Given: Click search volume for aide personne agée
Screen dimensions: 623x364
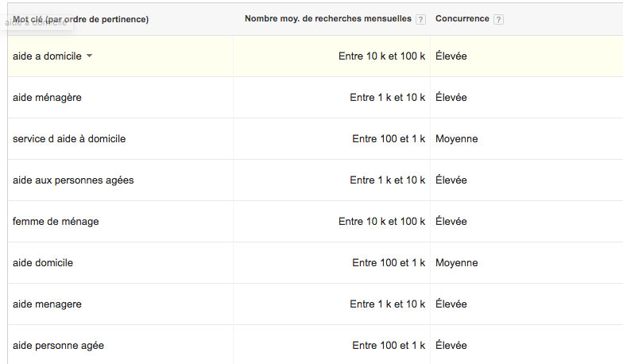Looking at the screenshot, I should click(389, 345).
